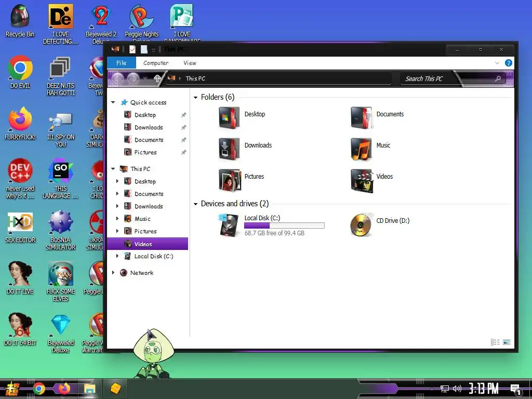
Task: Collapse the Quick access tree node
Action: (113, 102)
